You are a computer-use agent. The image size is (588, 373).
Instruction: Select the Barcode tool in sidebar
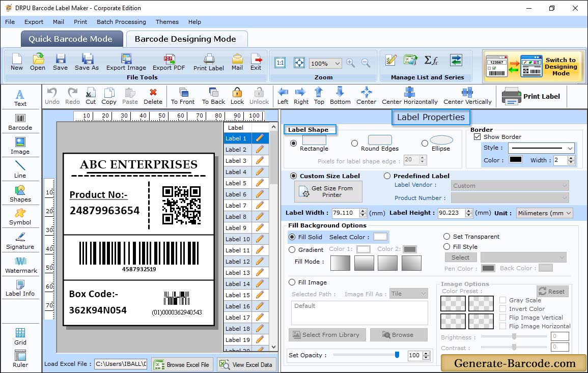(x=20, y=122)
